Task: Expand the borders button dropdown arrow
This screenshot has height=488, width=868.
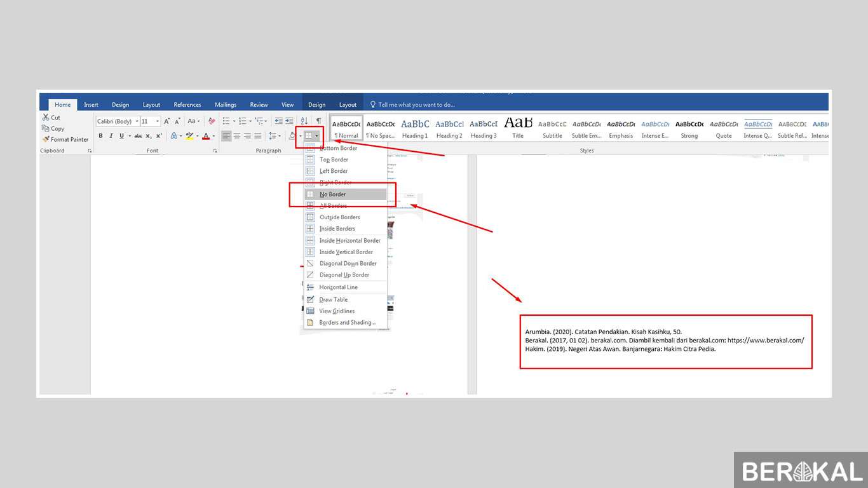Action: (316, 136)
